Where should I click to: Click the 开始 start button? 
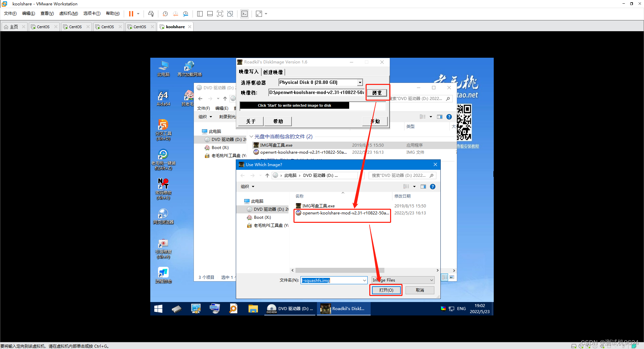coord(375,121)
